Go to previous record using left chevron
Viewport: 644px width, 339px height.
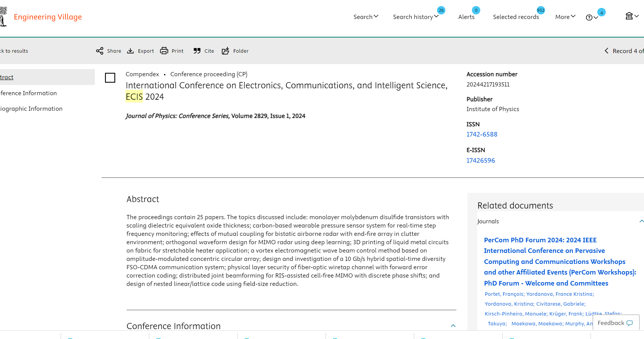click(x=606, y=51)
